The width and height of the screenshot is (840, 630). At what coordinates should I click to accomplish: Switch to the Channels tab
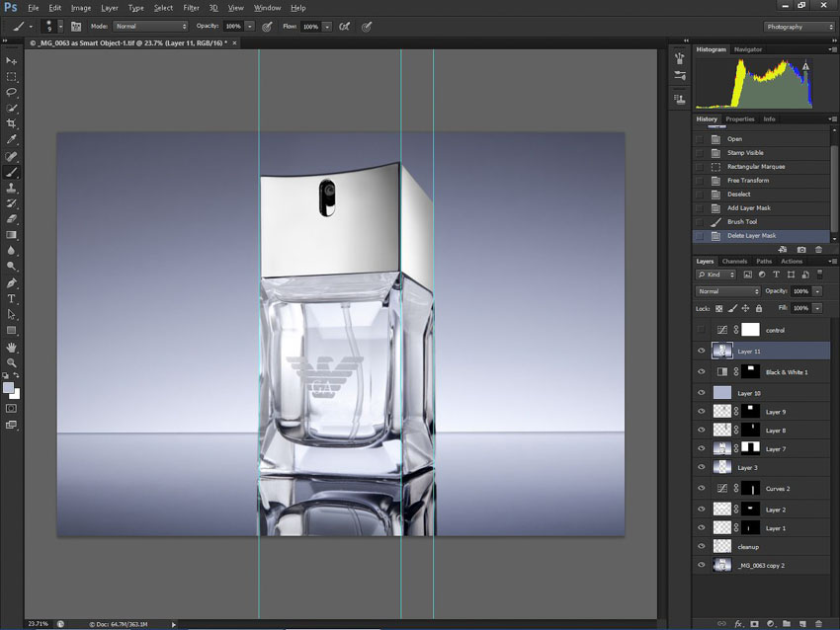[x=734, y=262]
